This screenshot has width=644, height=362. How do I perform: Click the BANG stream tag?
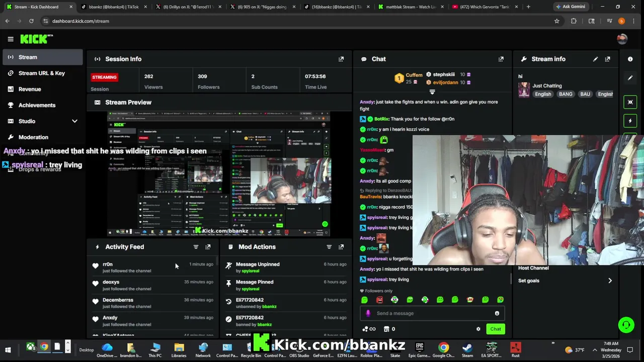(566, 94)
